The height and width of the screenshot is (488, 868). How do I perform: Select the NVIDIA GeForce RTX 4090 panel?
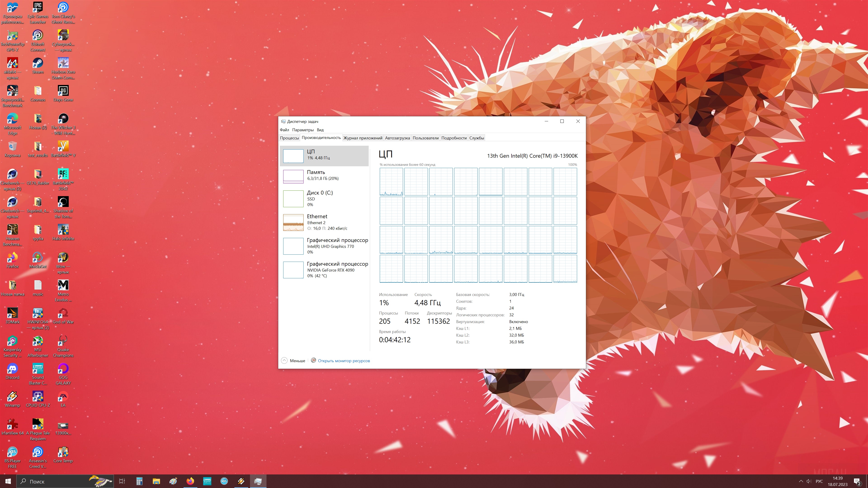[x=325, y=270]
